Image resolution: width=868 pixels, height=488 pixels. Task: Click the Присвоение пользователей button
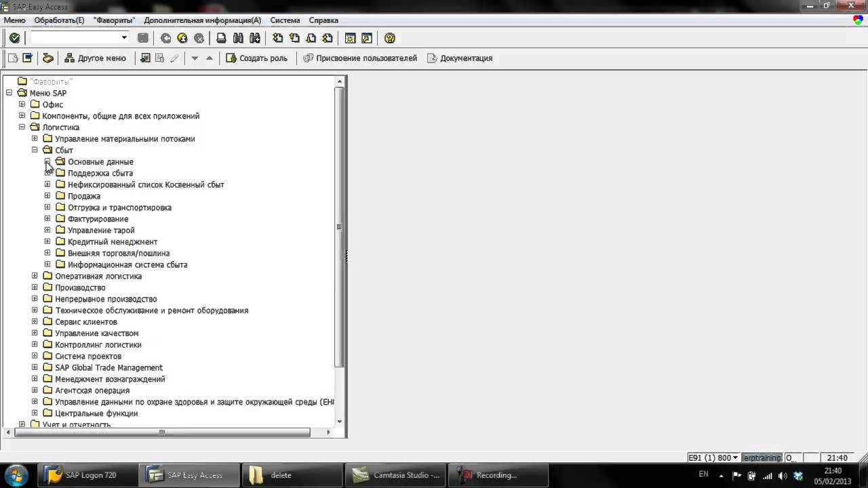pos(360,58)
